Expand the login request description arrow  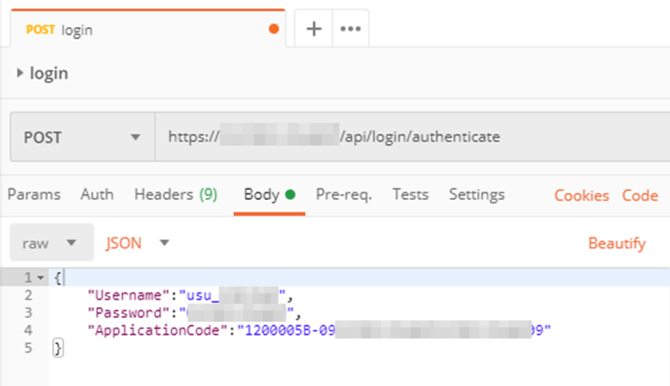pos(20,73)
